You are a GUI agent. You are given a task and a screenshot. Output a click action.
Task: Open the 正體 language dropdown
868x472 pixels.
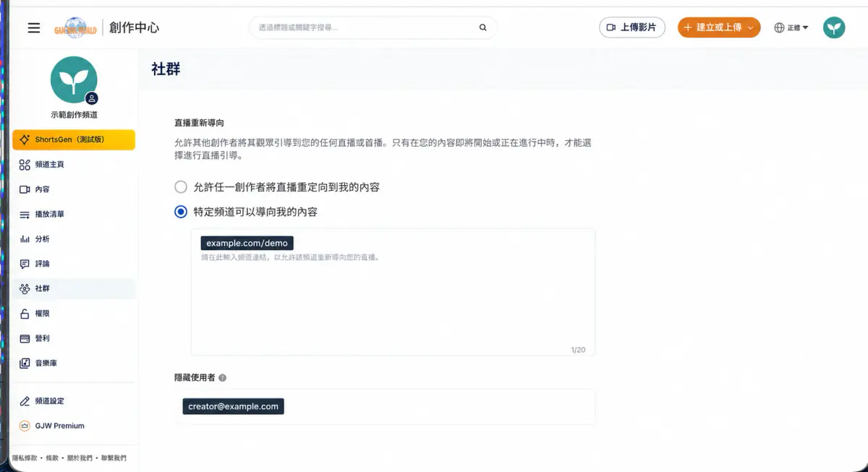tap(791, 27)
